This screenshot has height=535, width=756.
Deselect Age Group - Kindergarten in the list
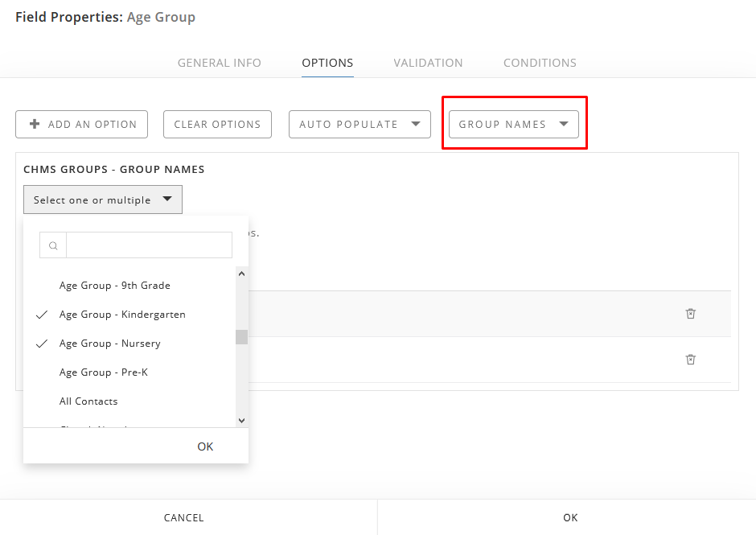pyautogui.click(x=121, y=314)
